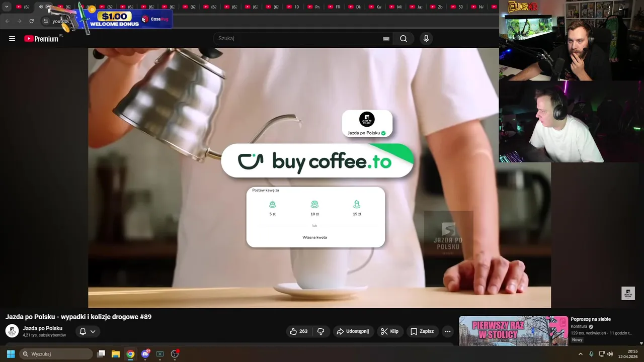
Task: Click the address bar showing youtube URL
Action: (60, 21)
